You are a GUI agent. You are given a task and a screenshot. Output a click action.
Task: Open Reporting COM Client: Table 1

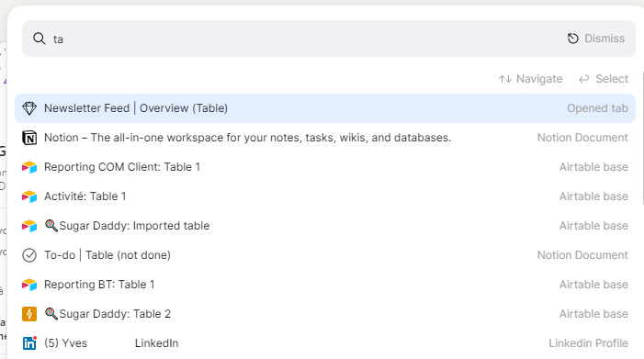[325, 167]
